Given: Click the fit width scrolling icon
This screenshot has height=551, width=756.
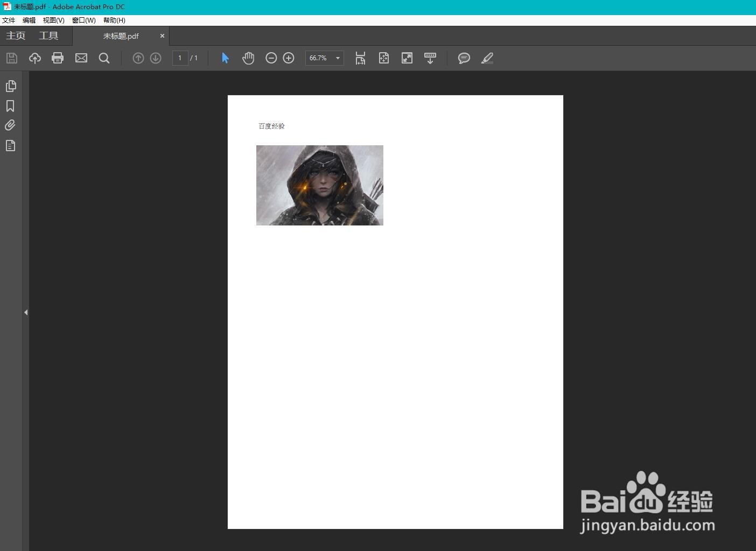Looking at the screenshot, I should tap(360, 58).
